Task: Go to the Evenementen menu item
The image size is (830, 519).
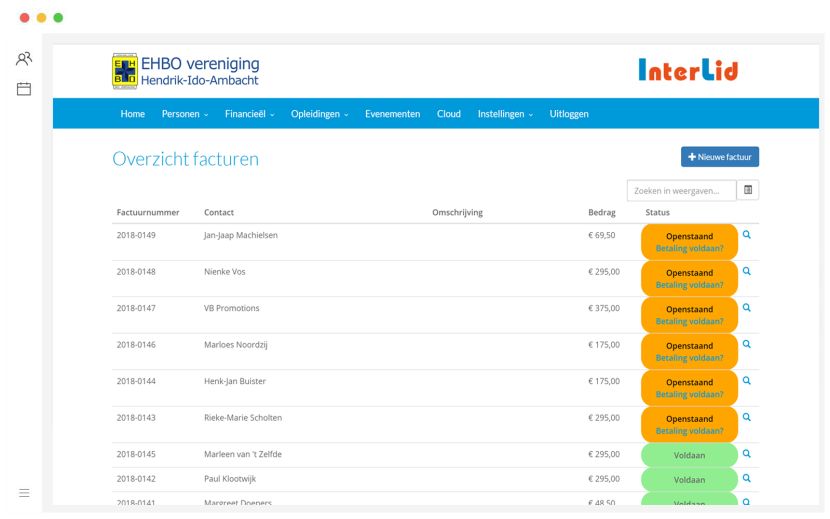Action: 392,114
